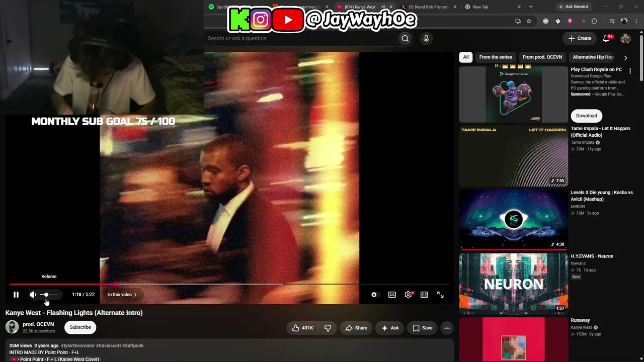Open the 'Runaway' video title
This screenshot has width=644, height=362.
580,320
